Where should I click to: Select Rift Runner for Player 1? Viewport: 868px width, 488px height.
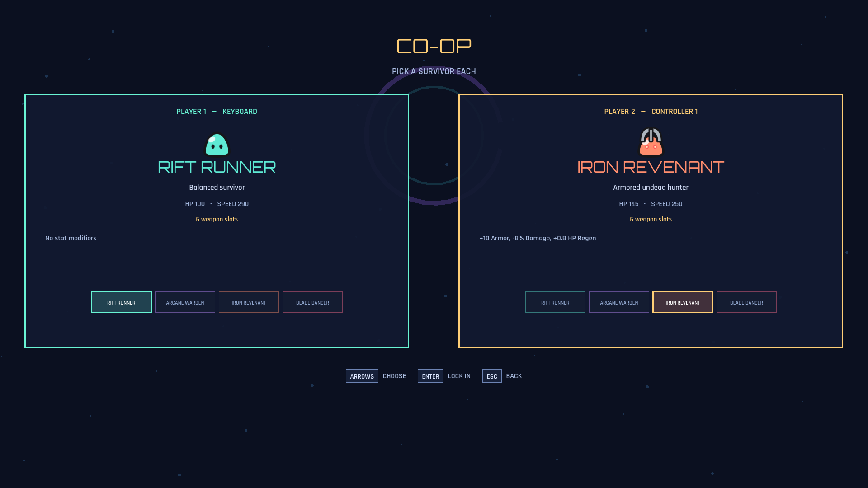coord(121,302)
